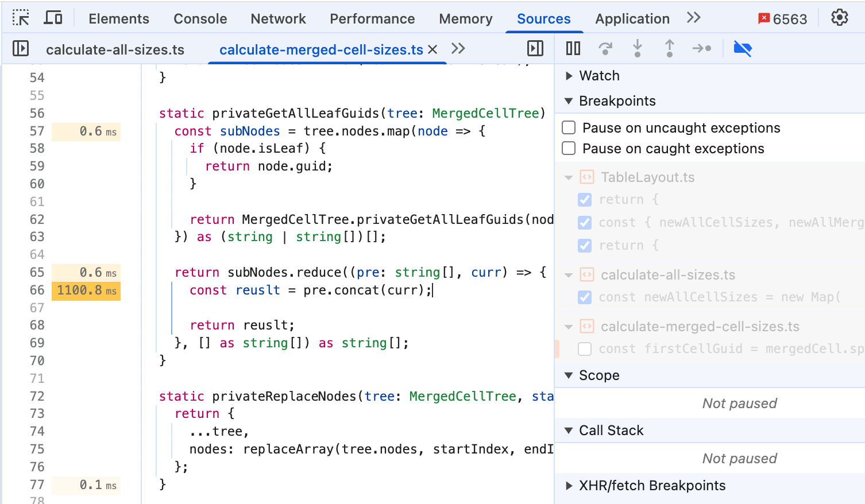Image resolution: width=865 pixels, height=504 pixels.
Task: Open the calculate-all-sizes.ts file tab
Action: tap(115, 49)
